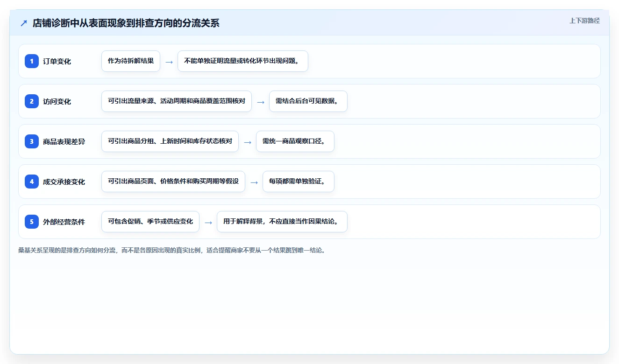The width and height of the screenshot is (619, 364).
Task: Select step badge 1 for 订单变化
Action: click(32, 61)
